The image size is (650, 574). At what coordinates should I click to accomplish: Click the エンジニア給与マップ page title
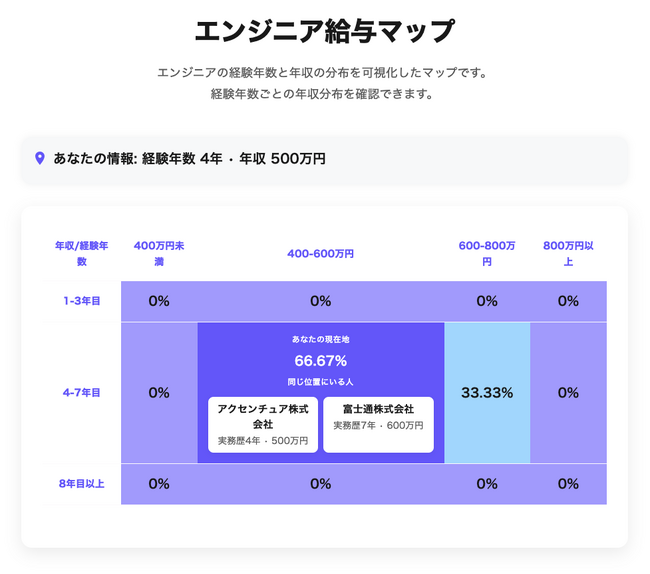click(325, 31)
